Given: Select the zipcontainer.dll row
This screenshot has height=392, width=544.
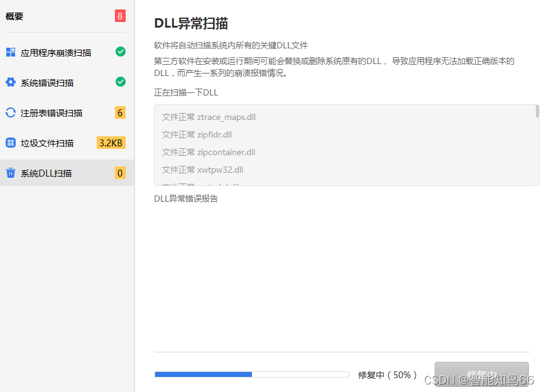Looking at the screenshot, I should tap(209, 152).
